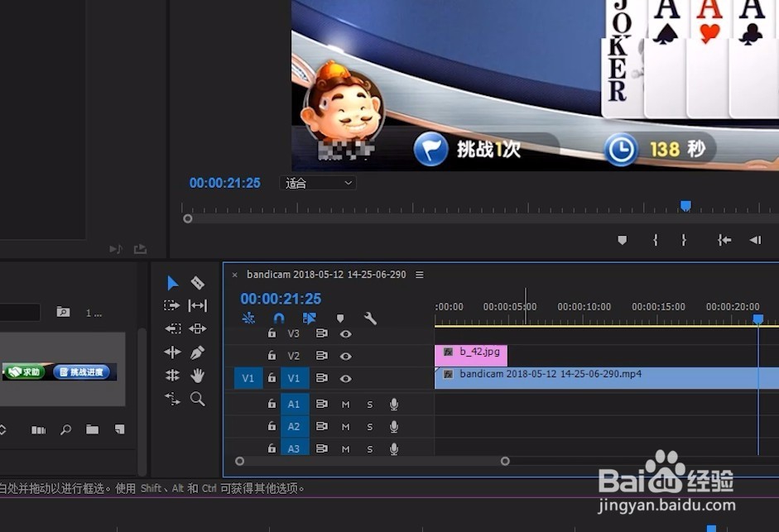The height and width of the screenshot is (532, 779).
Task: Mute audio track A3
Action: click(x=346, y=449)
